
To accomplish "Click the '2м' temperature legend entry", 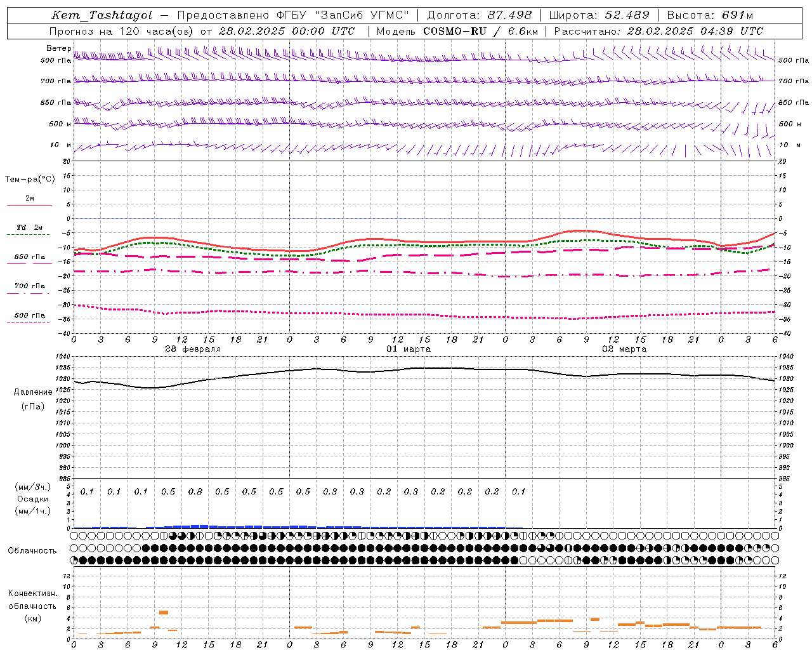I will coord(30,199).
